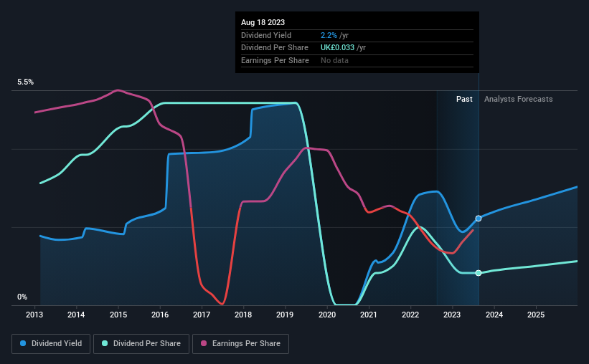589x364 pixels.
Task: Toggle the Dividend Yield legend button
Action: (x=51, y=344)
